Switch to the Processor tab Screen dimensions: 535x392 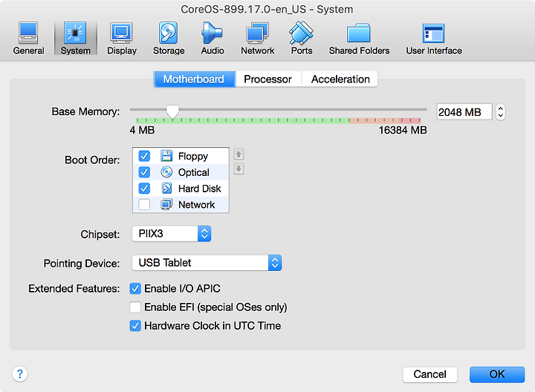pyautogui.click(x=268, y=79)
